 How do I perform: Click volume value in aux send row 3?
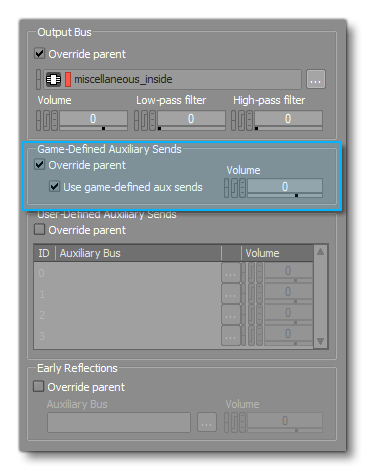pyautogui.click(x=288, y=333)
